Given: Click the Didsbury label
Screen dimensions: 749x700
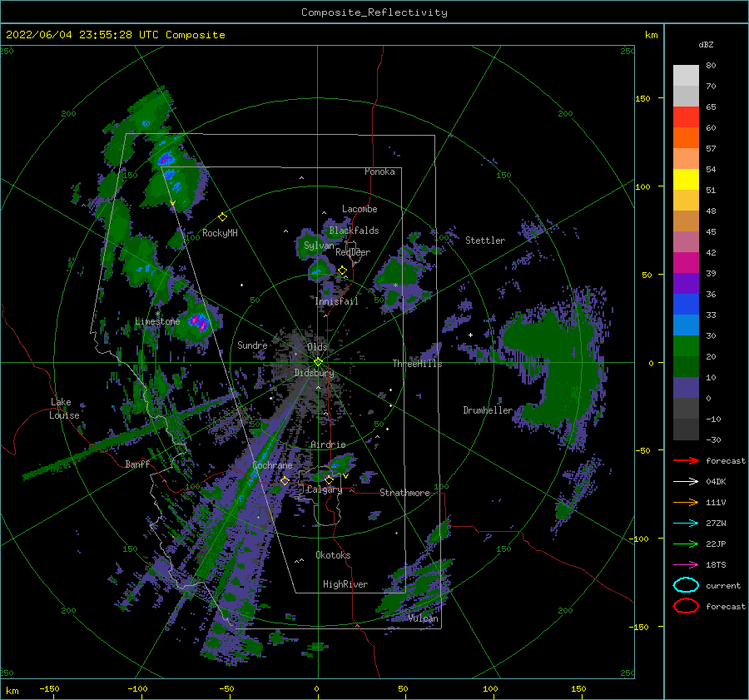Looking at the screenshot, I should click(x=314, y=373).
